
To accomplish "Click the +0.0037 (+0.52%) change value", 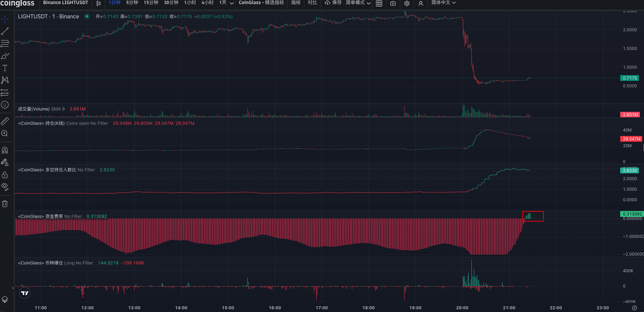I will pyautogui.click(x=213, y=17).
